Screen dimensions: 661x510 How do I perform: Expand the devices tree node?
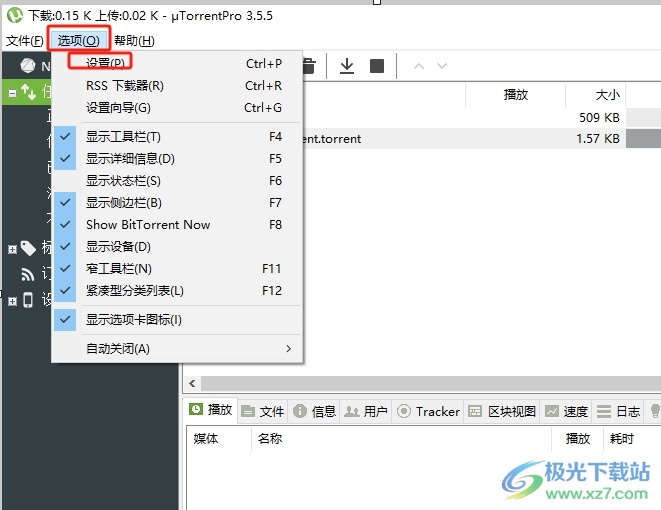coord(13,301)
